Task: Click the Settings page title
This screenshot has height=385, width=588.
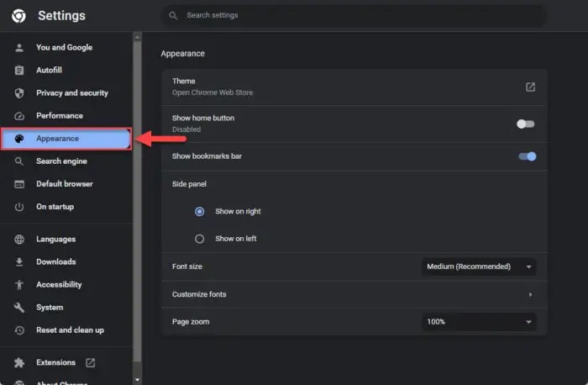Action: [x=61, y=16]
